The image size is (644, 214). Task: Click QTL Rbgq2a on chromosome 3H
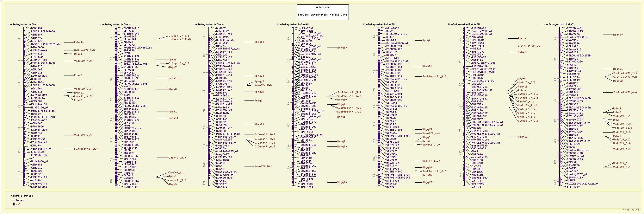(259, 76)
